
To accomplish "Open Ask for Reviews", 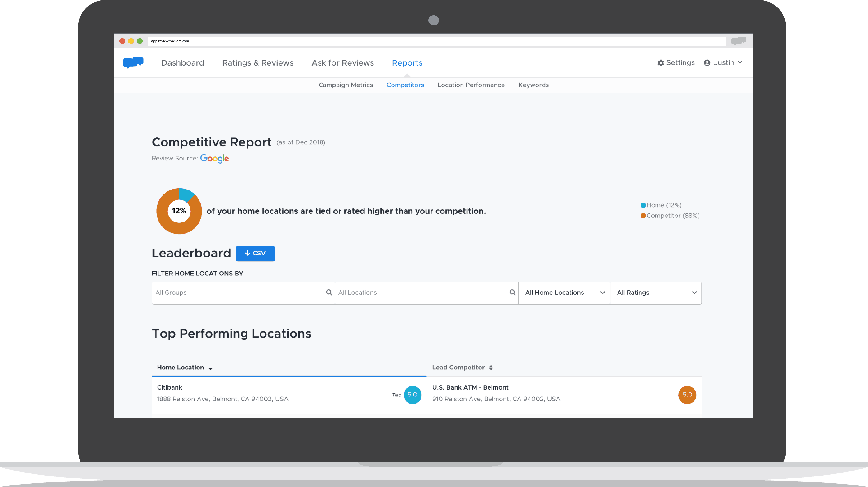I will (343, 63).
